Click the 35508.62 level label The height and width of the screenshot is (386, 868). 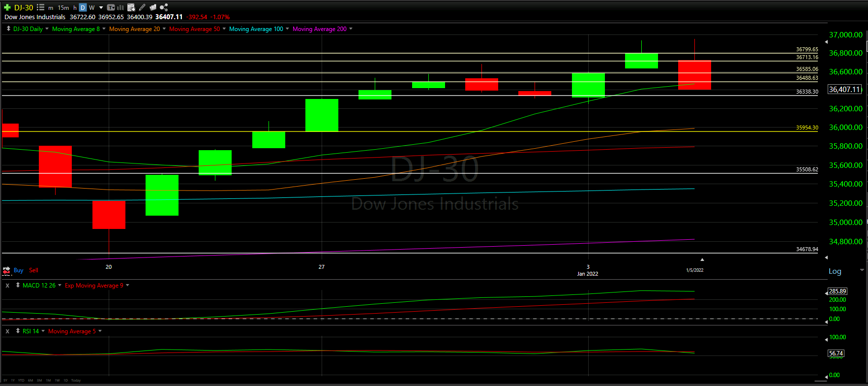pyautogui.click(x=807, y=169)
